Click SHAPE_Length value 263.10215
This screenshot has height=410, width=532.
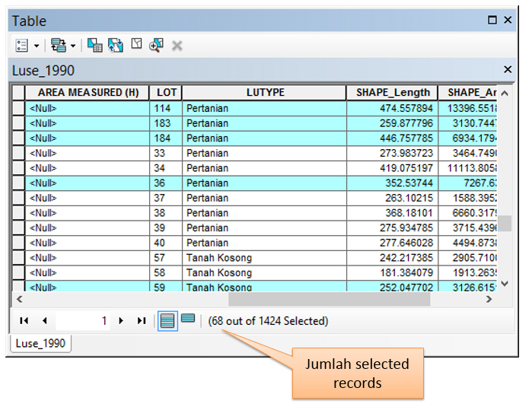(x=409, y=198)
